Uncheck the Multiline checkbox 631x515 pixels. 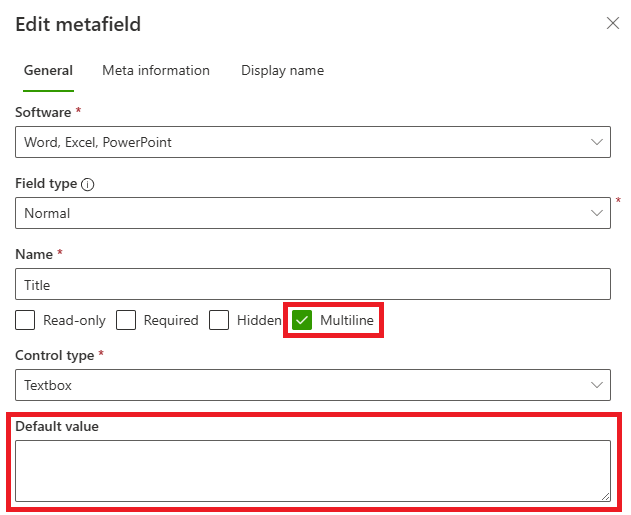[303, 320]
